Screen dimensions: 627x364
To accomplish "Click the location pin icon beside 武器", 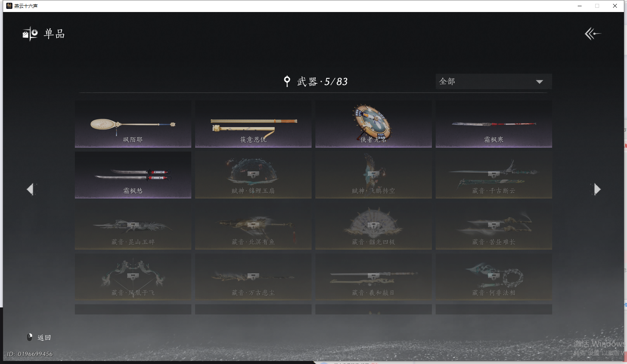I will click(x=287, y=81).
